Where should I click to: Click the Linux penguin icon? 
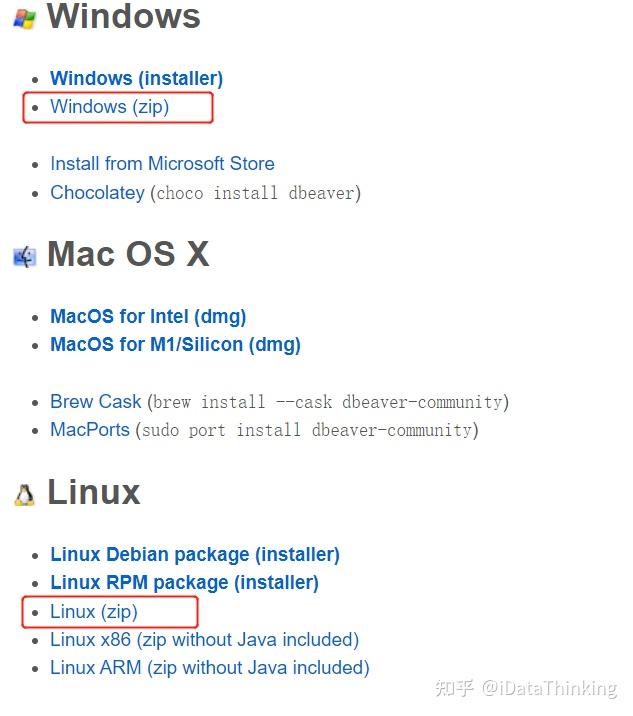click(x=25, y=495)
